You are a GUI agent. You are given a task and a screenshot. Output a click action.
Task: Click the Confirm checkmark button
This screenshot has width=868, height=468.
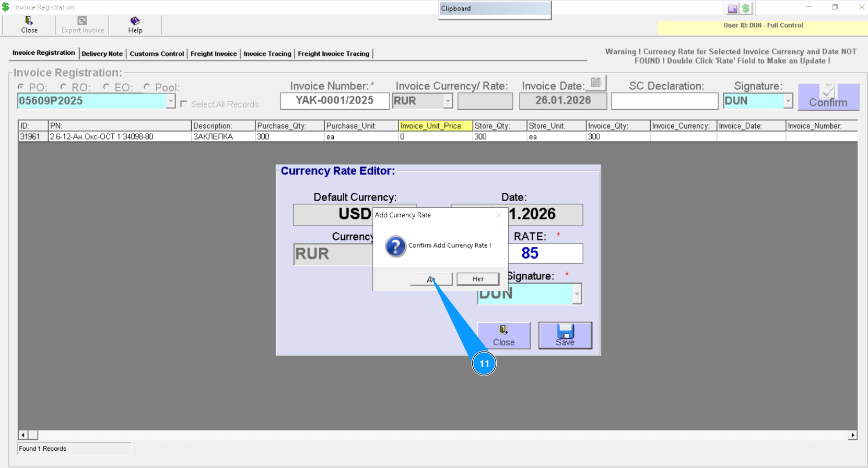(828, 97)
